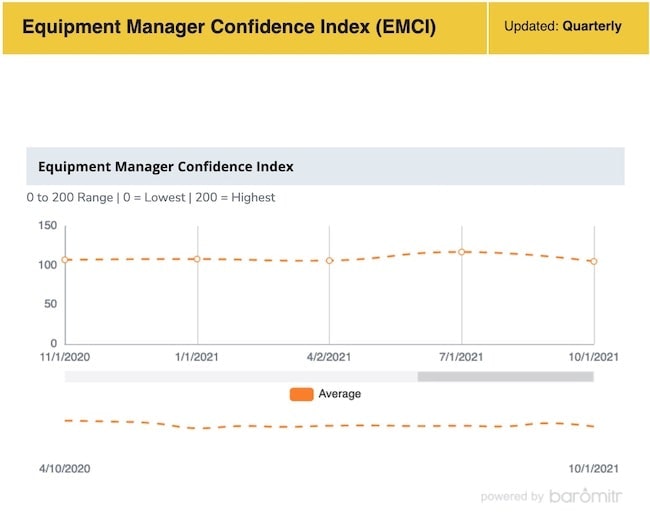Viewport: 650px width, 517px height.
Task: Click the dark gray range scrollbar handle
Action: tap(505, 377)
